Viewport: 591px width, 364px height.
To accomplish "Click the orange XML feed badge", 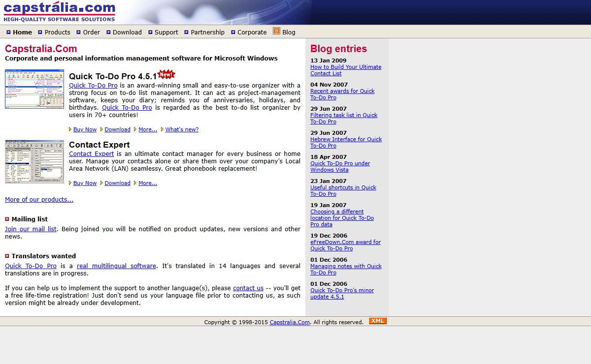I will [378, 321].
